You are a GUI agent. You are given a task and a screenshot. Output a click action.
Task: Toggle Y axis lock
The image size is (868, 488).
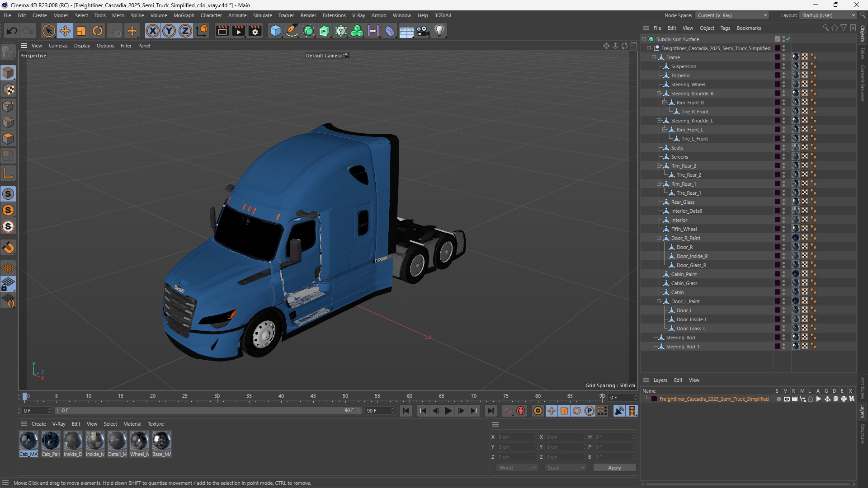tap(169, 31)
